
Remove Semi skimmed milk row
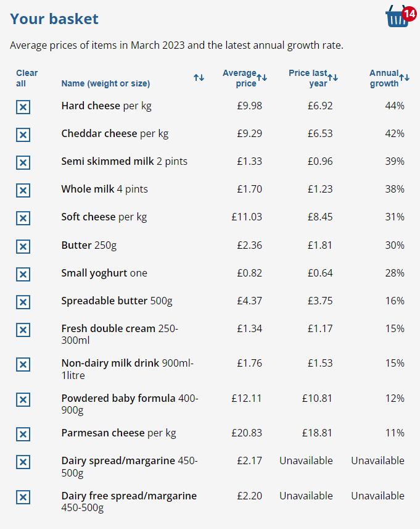23,163
